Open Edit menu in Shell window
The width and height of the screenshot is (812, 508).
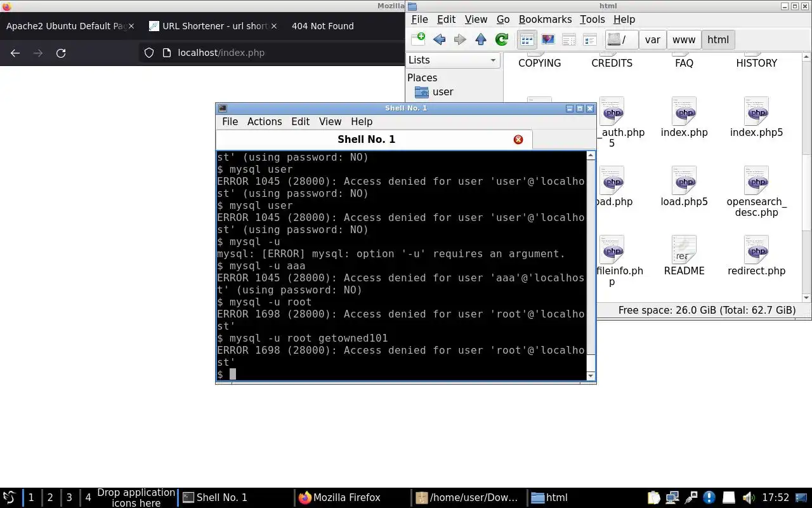pyautogui.click(x=300, y=121)
